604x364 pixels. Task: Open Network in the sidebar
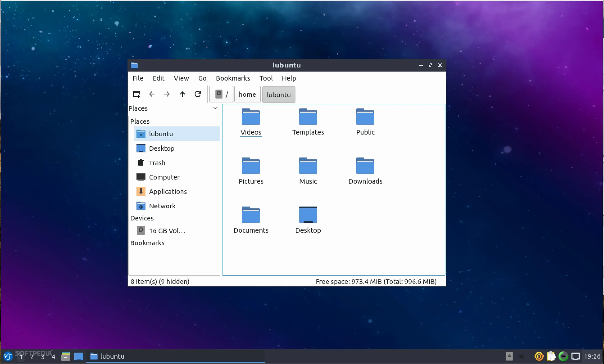coord(177,206)
